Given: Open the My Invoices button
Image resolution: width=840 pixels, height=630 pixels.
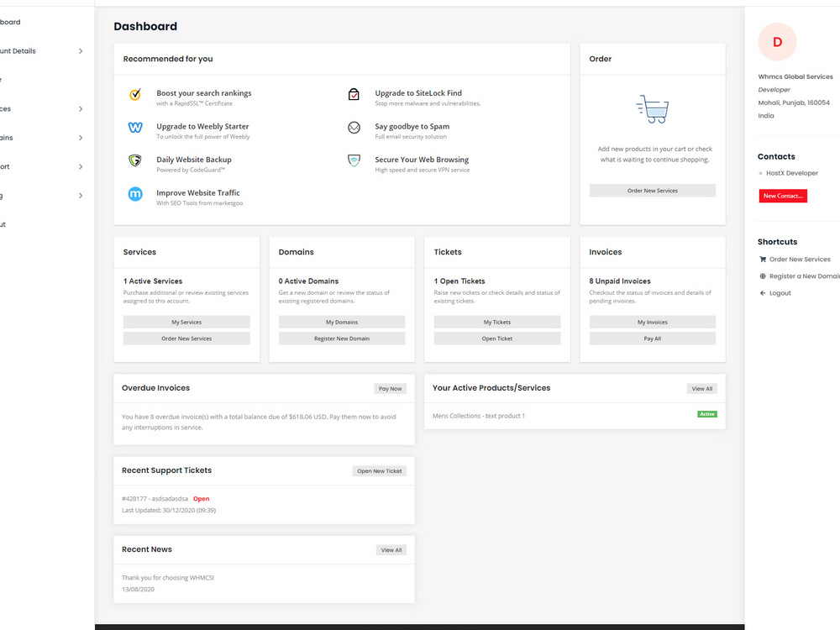Looking at the screenshot, I should click(653, 322).
